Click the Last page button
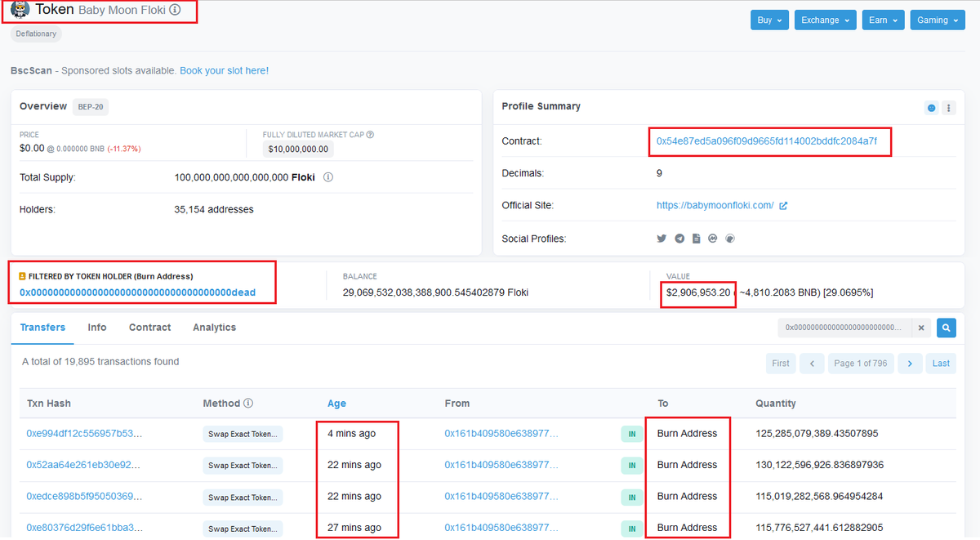Image resolution: width=980 pixels, height=540 pixels. click(941, 364)
